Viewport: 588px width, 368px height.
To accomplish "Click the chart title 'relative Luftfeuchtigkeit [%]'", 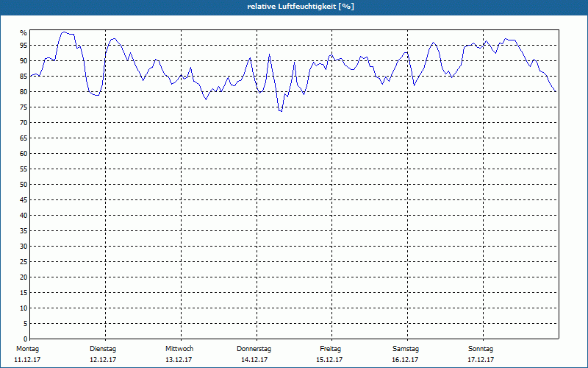I will 301,7.
